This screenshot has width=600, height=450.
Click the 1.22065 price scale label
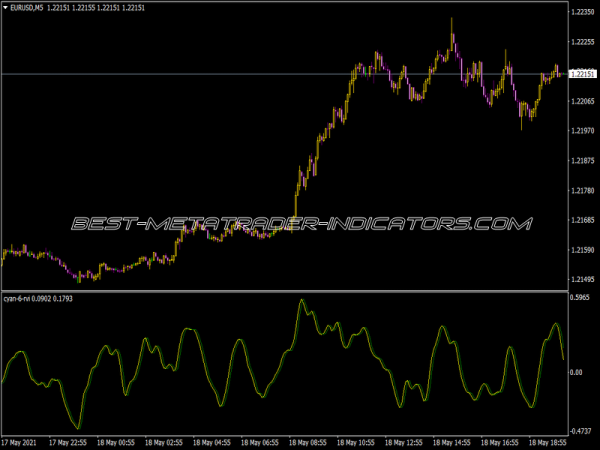point(582,102)
